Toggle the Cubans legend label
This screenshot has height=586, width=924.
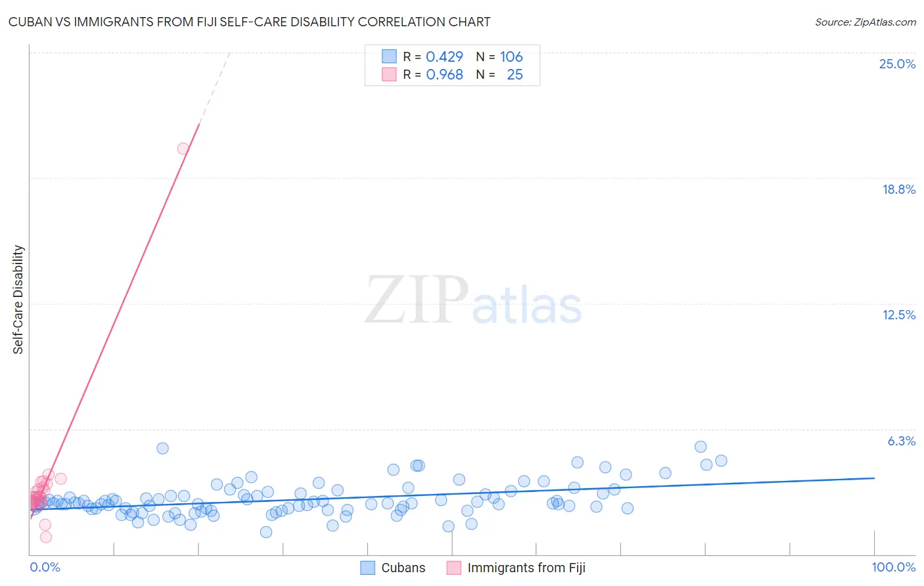[x=404, y=568]
